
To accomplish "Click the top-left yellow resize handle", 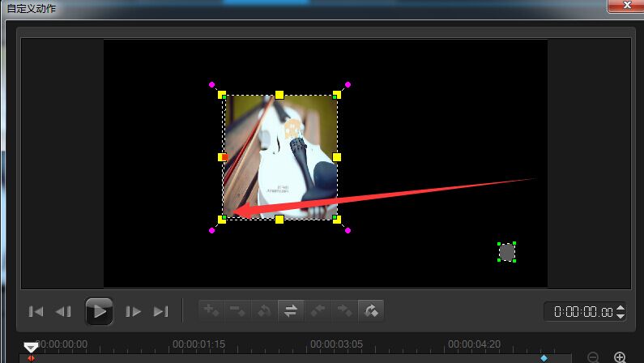I will pos(222,95).
